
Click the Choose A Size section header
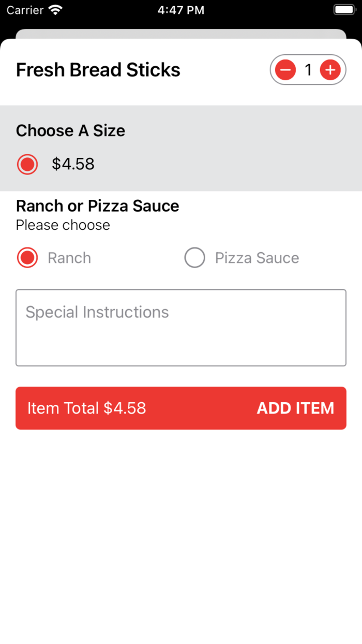coord(70,130)
